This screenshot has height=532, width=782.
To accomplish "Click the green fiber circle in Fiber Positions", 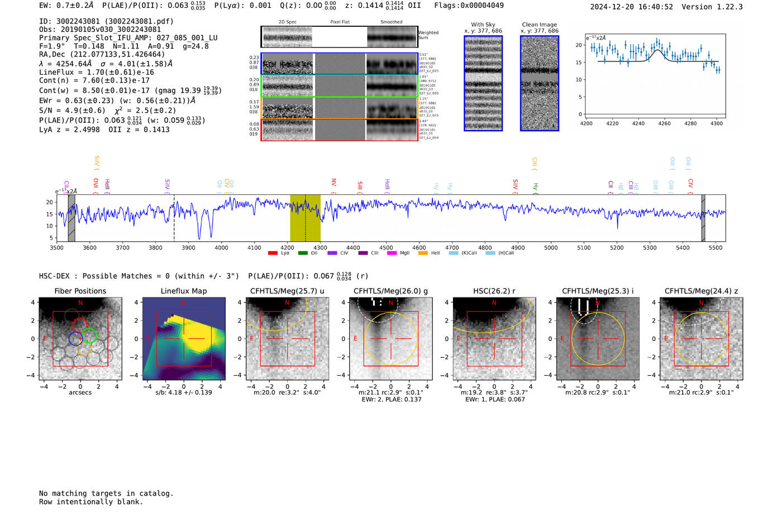I will pos(89,336).
